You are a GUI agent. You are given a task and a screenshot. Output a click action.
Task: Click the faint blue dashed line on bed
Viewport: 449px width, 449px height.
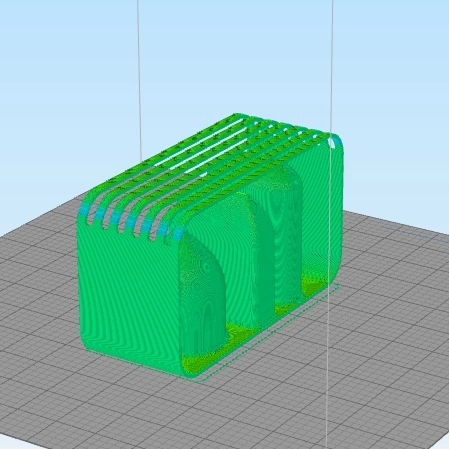(416, 233)
